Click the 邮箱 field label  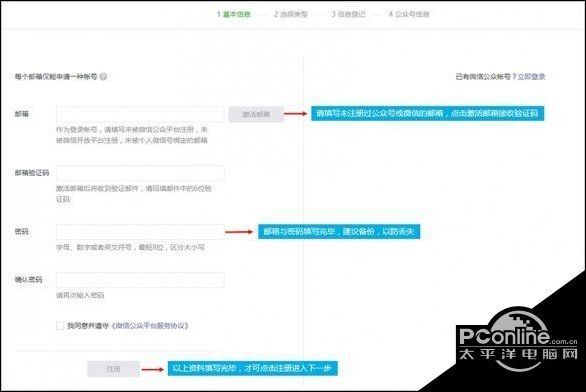(22, 114)
